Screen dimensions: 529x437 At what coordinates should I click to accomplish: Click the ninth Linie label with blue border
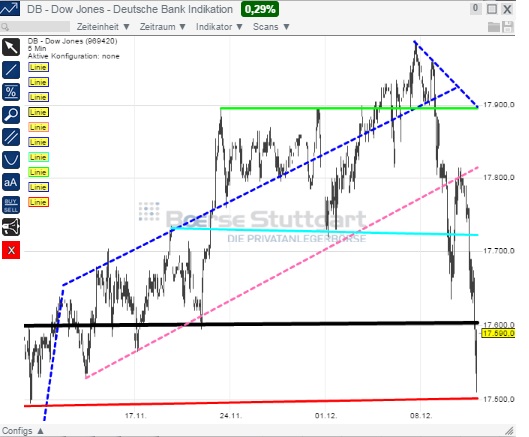pos(38,187)
